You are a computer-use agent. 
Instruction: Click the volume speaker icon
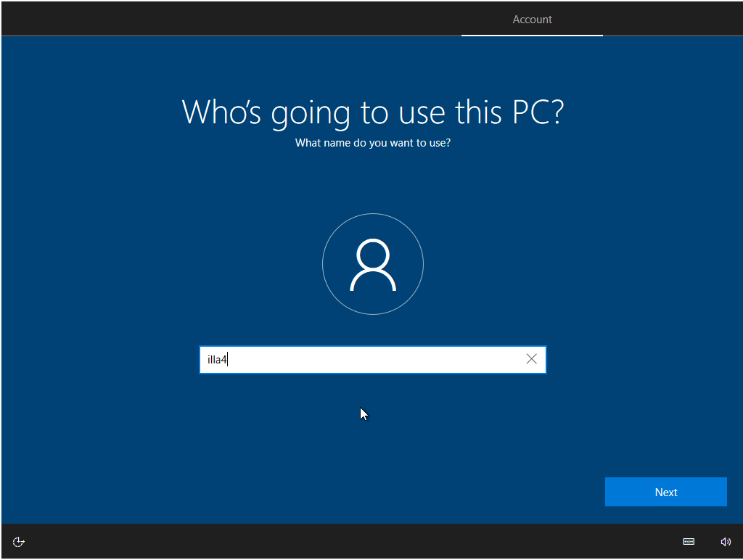click(x=726, y=542)
